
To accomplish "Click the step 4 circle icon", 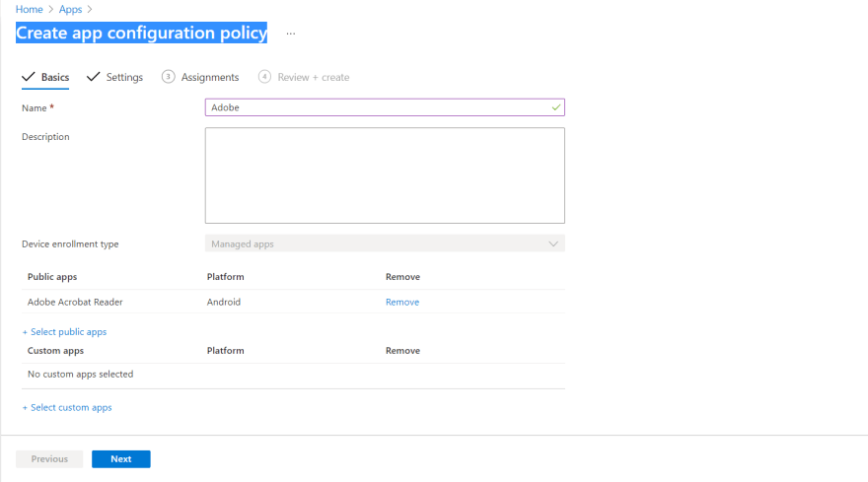I will (x=264, y=76).
